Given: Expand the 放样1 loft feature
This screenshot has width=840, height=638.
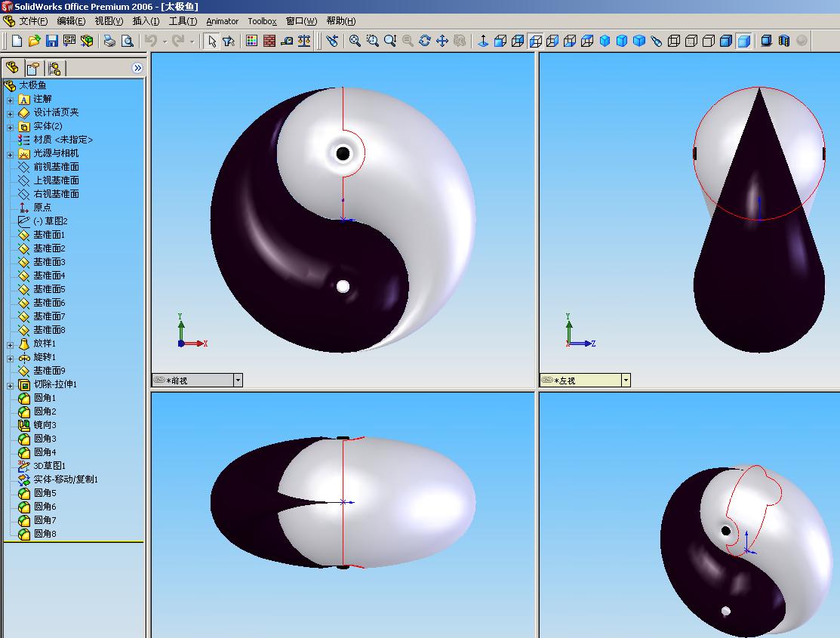Looking at the screenshot, I should pyautogui.click(x=10, y=345).
